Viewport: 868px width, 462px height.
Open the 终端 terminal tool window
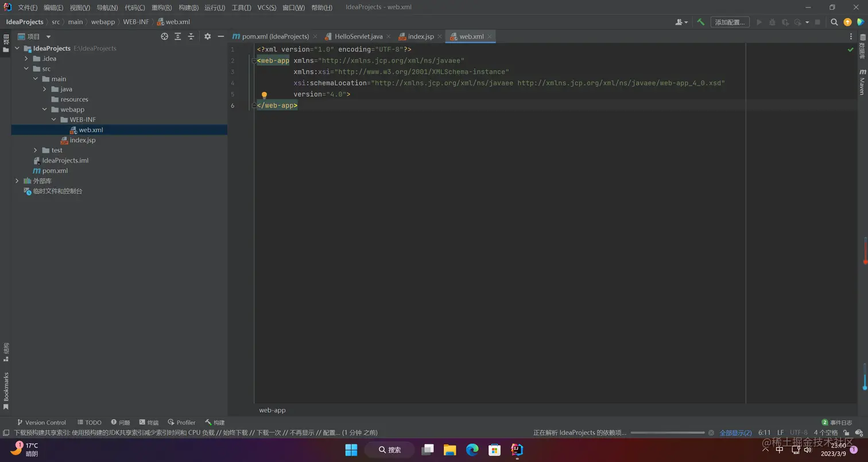point(149,422)
